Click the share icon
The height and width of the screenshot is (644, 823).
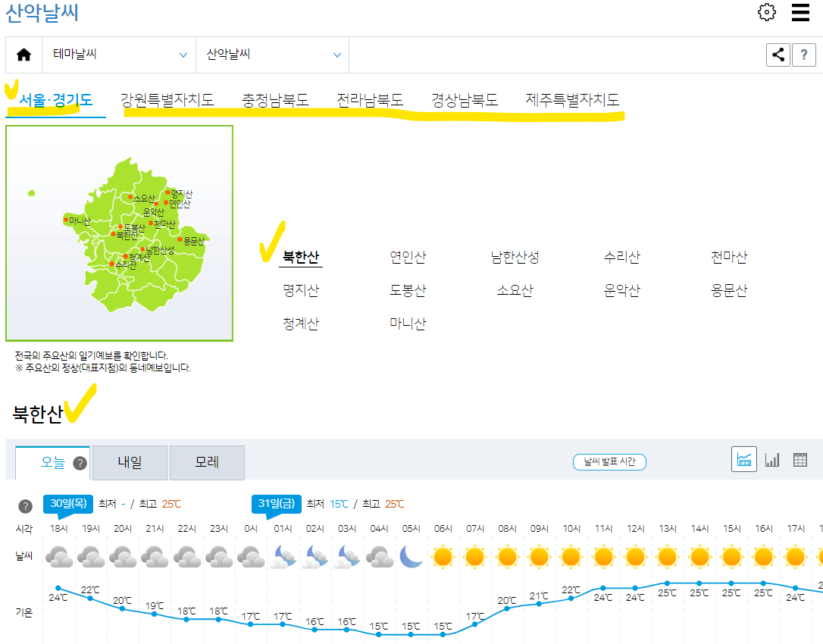click(x=778, y=55)
